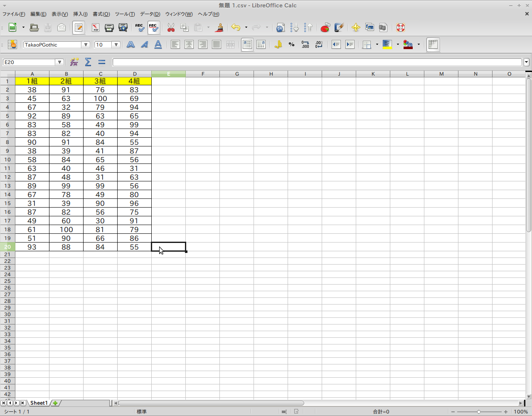Open the Background Color dropdown arrow

pos(398,45)
